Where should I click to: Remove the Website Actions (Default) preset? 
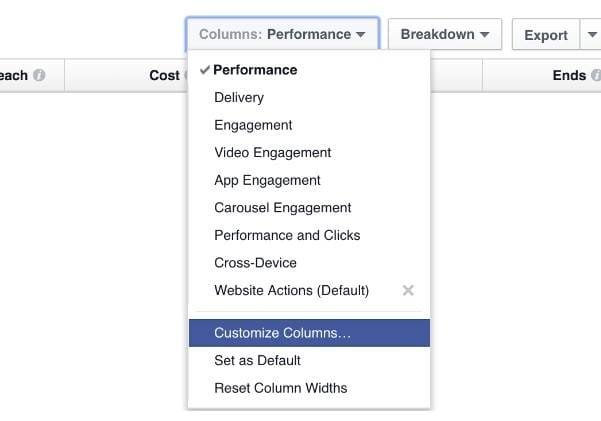(x=408, y=290)
